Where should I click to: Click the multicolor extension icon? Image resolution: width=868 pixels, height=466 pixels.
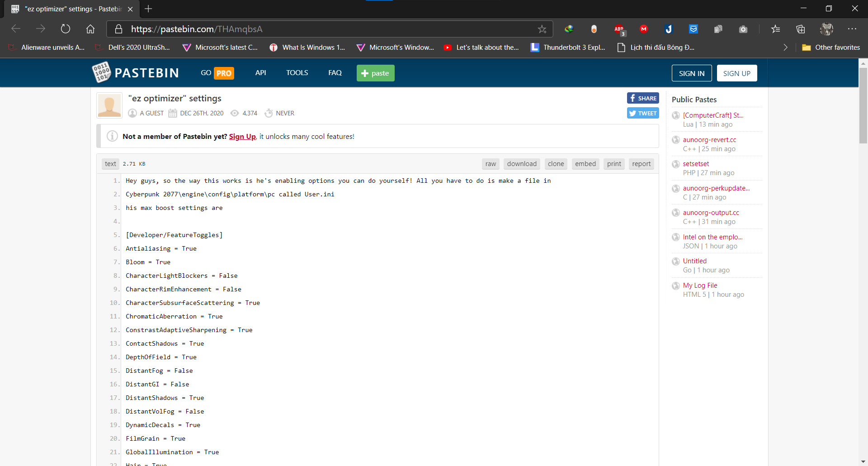[x=569, y=29]
